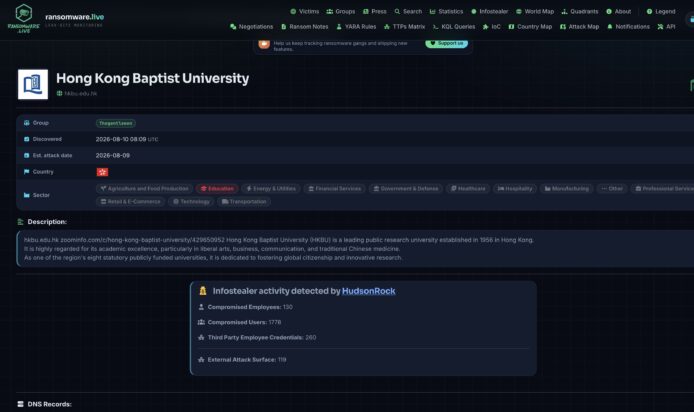Open the Legend link
Image resolution: width=694 pixels, height=412 pixels.
[x=661, y=12]
